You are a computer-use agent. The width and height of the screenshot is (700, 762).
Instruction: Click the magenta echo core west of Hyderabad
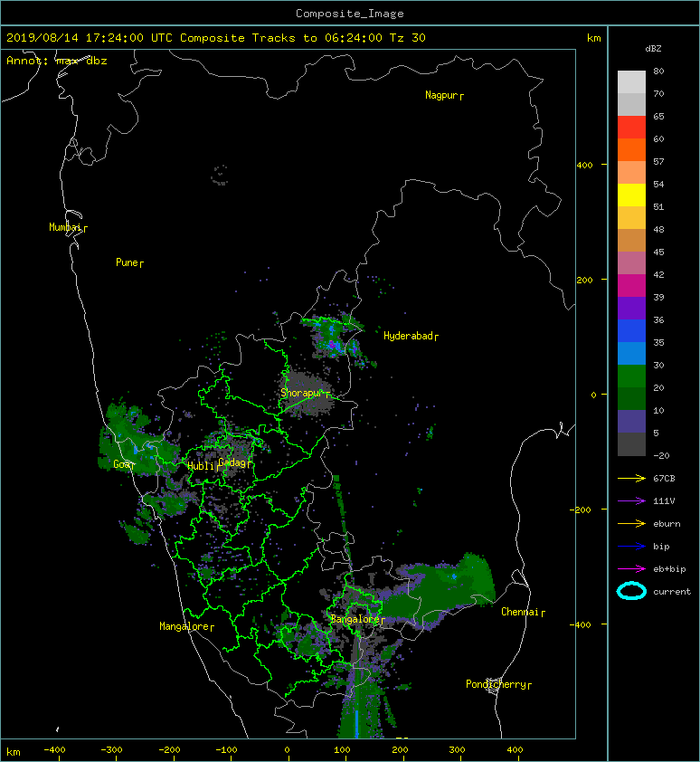pos(333,345)
